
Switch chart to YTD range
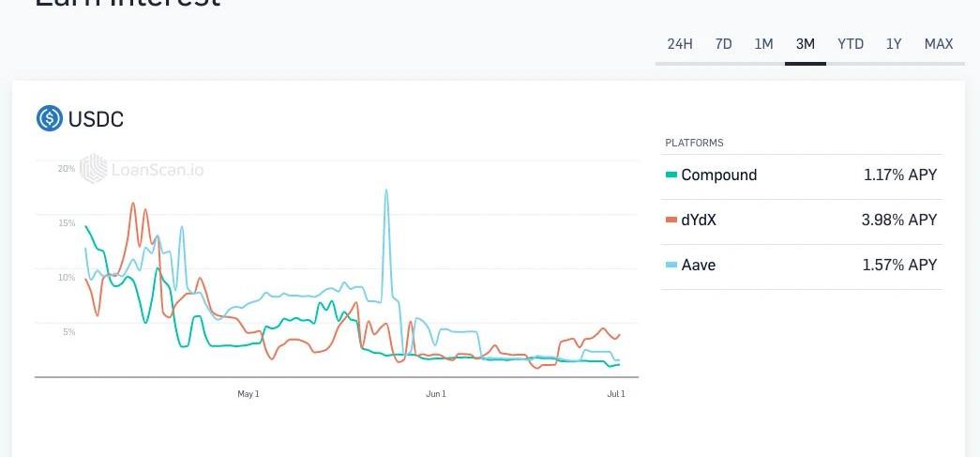tap(851, 44)
